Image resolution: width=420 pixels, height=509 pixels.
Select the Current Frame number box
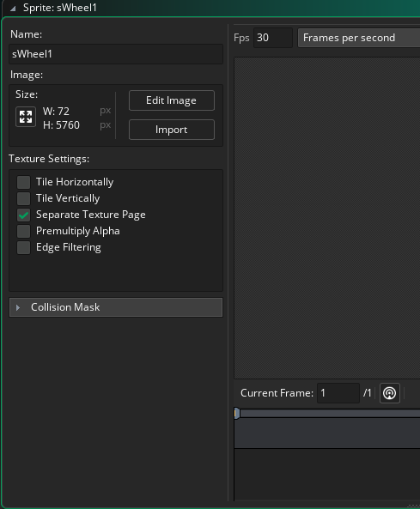(338, 393)
